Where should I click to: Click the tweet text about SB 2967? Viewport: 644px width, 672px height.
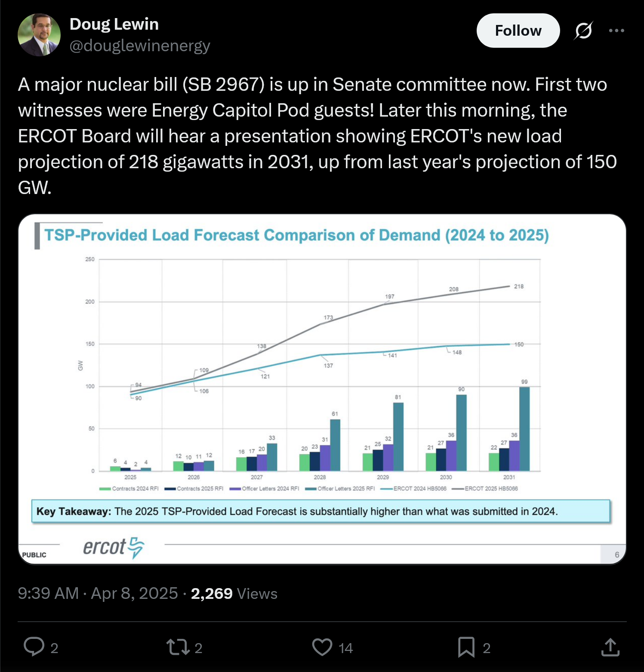[x=317, y=136]
